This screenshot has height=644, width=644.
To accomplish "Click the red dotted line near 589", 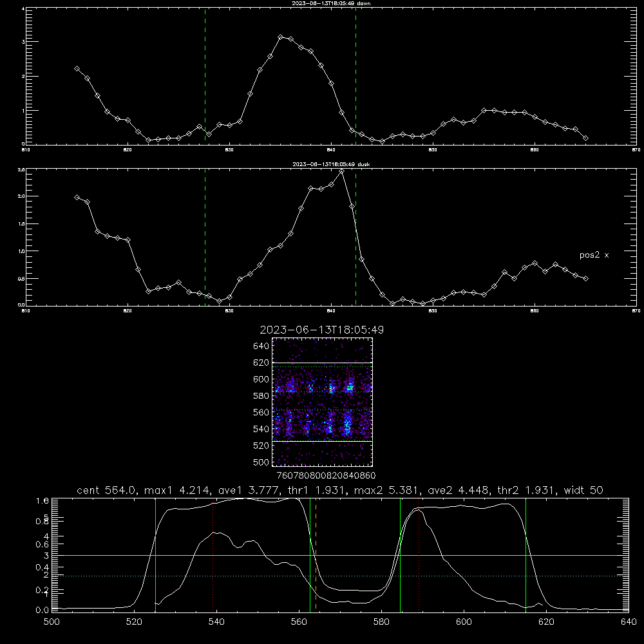I will click(419, 555).
